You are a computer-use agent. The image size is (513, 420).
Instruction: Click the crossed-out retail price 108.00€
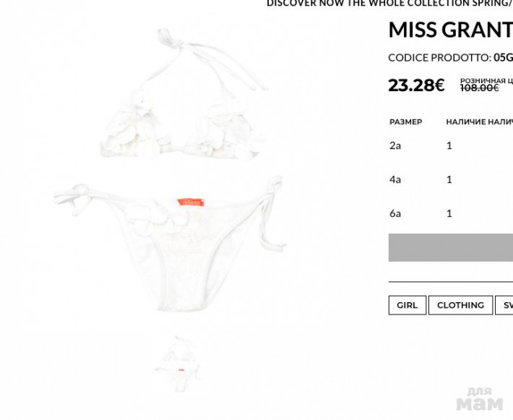[480, 87]
